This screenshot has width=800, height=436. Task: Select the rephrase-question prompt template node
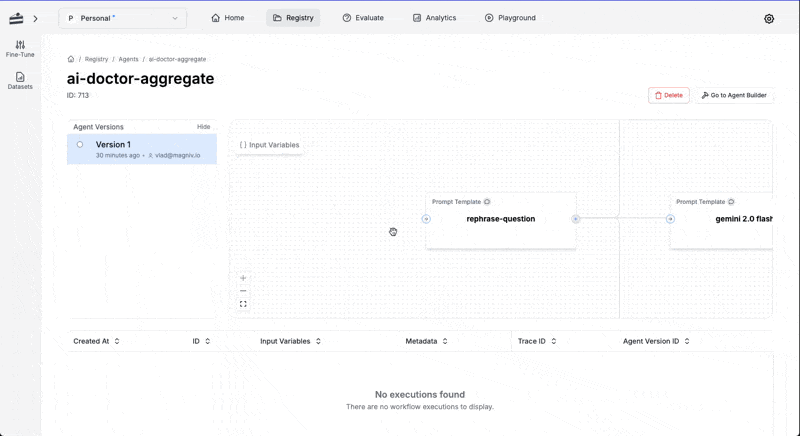(x=501, y=221)
